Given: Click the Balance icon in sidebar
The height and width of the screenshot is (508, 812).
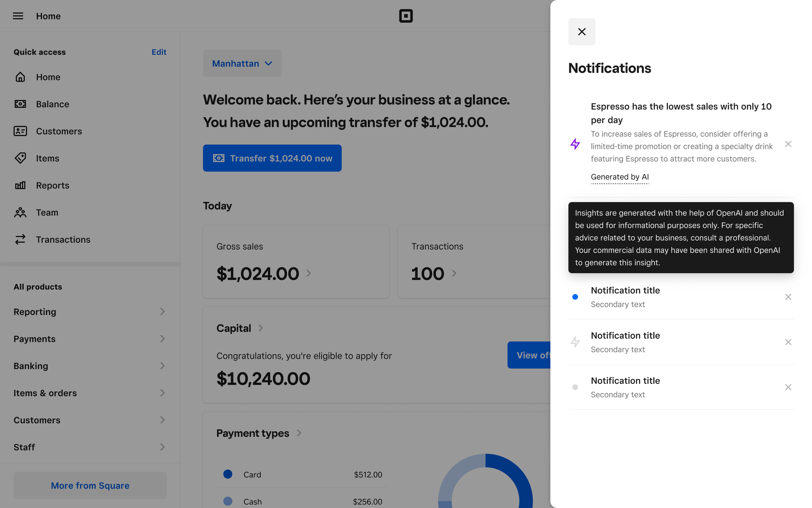Looking at the screenshot, I should (20, 104).
